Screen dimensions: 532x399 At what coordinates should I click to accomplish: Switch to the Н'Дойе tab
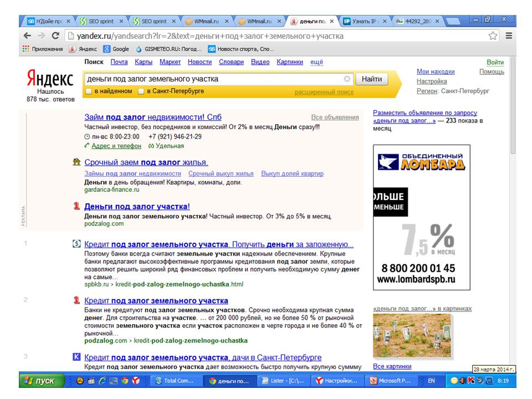[49, 21]
